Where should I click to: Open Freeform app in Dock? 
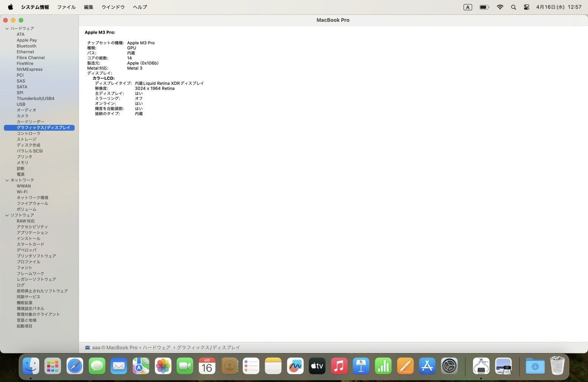295,366
